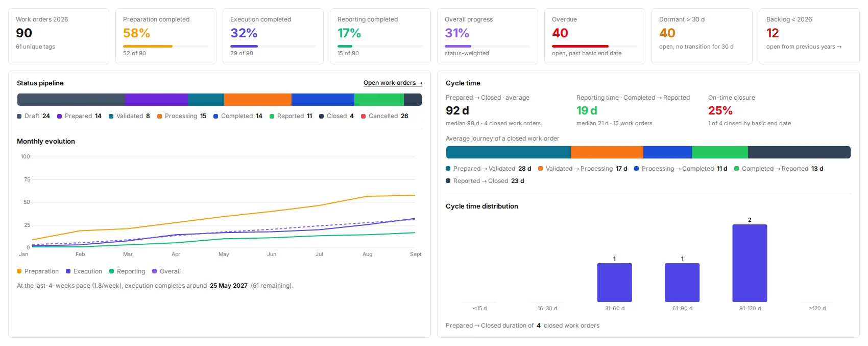Click the >120 d axis label

[817, 308]
